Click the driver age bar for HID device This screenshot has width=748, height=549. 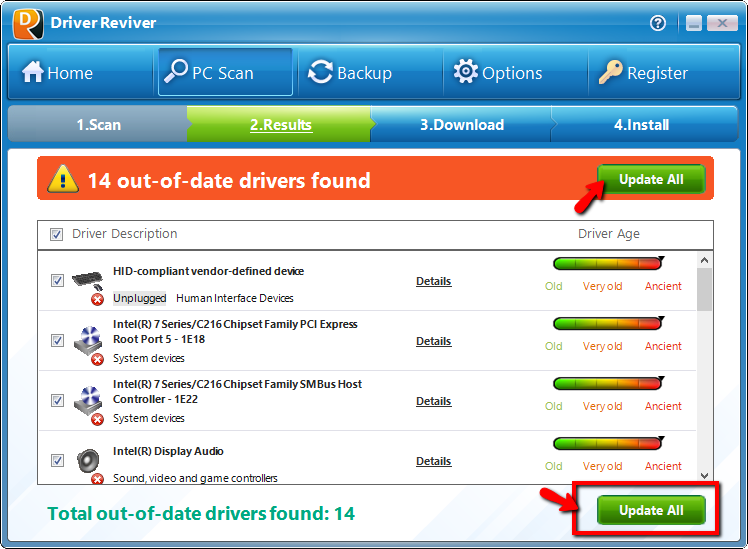[x=607, y=264]
